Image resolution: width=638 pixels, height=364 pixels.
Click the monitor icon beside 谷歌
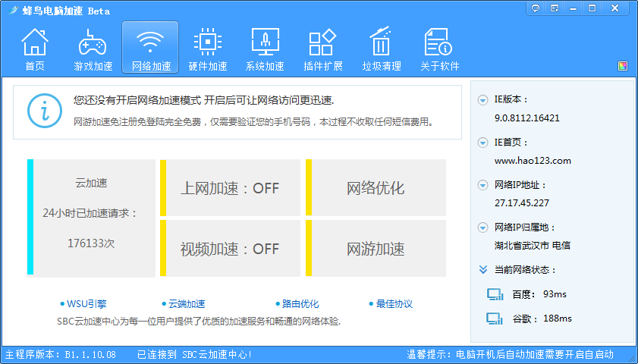(495, 318)
